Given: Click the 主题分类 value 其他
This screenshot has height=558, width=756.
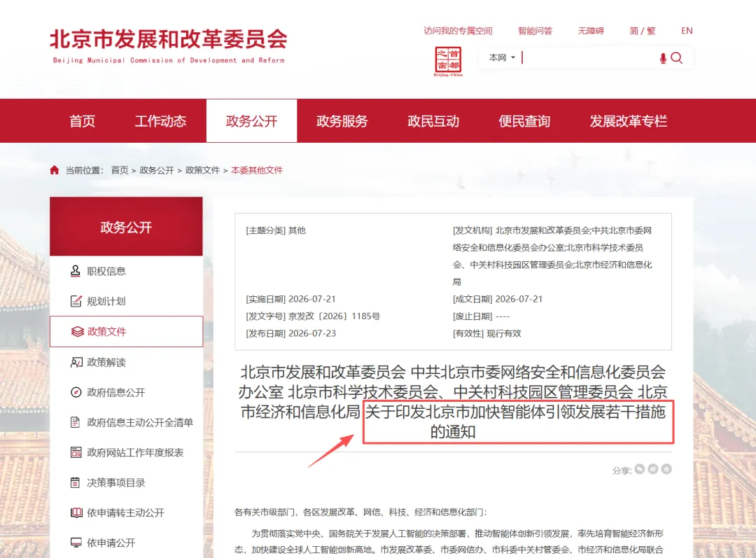Looking at the screenshot, I should click(x=297, y=230).
